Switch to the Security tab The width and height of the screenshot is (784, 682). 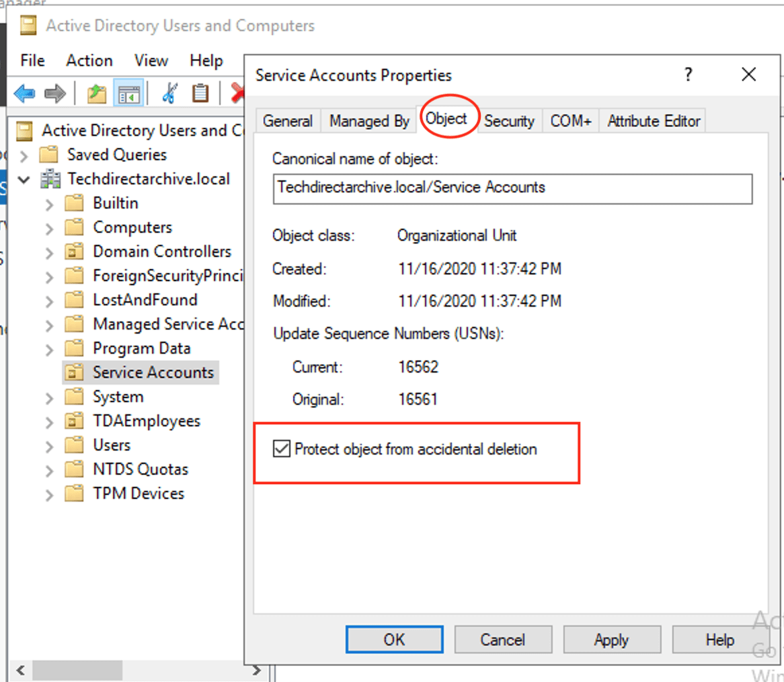click(x=508, y=121)
